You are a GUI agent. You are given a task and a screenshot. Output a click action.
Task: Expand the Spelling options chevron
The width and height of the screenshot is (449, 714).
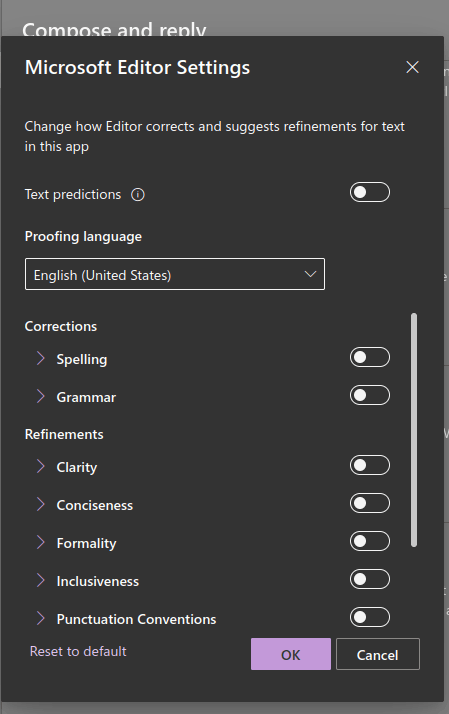click(x=41, y=358)
